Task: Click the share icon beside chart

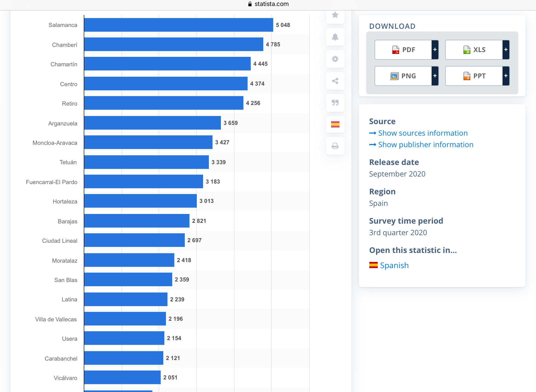Action: pyautogui.click(x=335, y=81)
